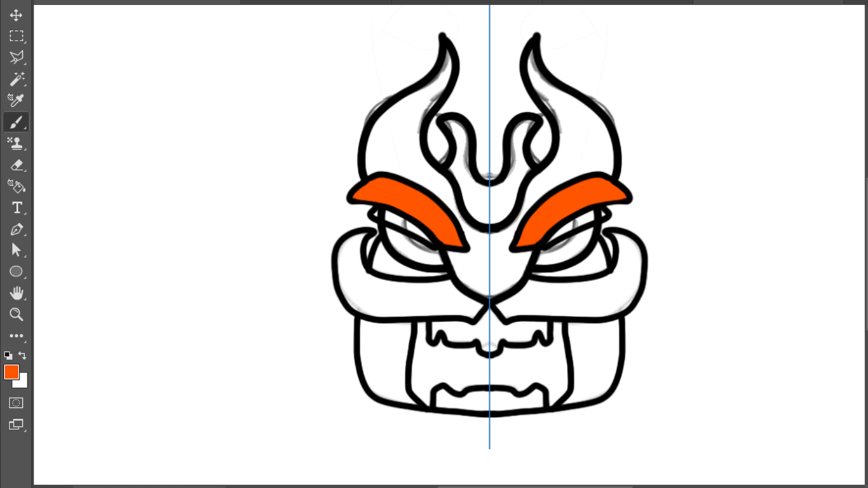Select the Paint Bucket tool
868x488 pixels.
coord(16,186)
